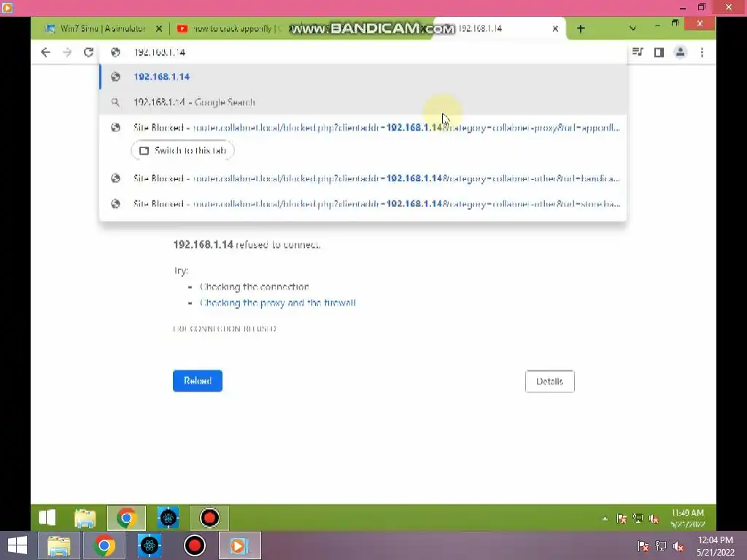Click outer tray network icon
This screenshot has height=560, width=747.
pyautogui.click(x=661, y=546)
